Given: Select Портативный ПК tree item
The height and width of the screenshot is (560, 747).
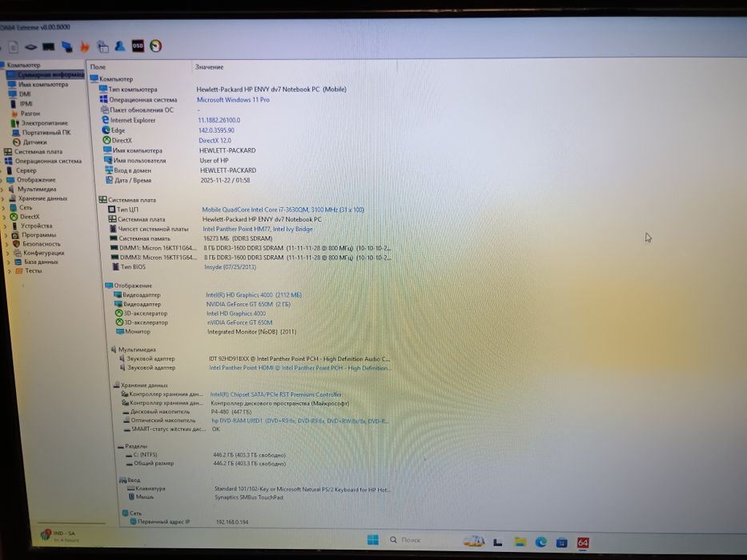Looking at the screenshot, I should pos(41,132).
